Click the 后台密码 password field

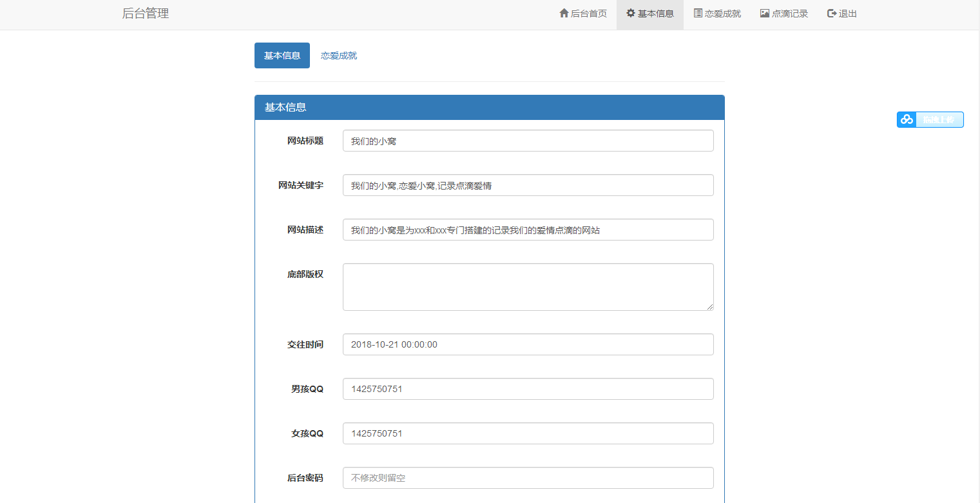(x=528, y=478)
